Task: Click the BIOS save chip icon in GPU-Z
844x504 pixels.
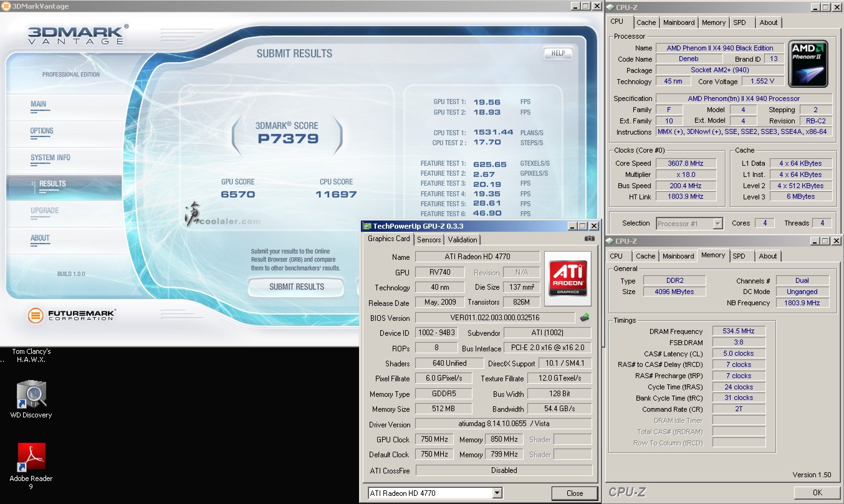Action: coord(584,318)
